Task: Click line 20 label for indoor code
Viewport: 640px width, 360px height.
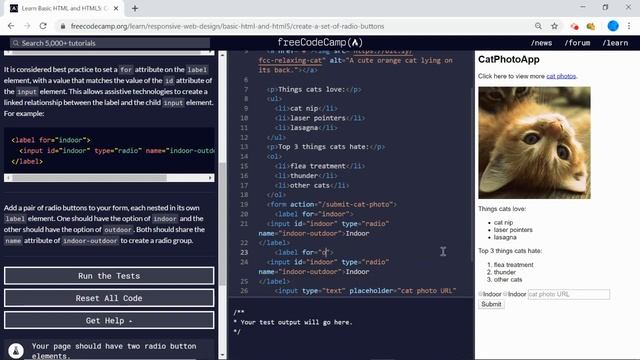Action: pos(314,214)
